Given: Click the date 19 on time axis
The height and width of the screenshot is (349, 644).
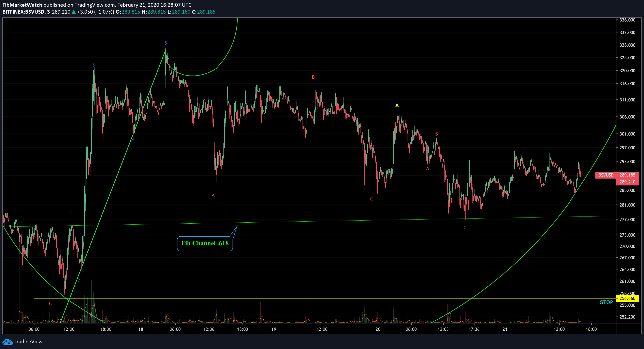Looking at the screenshot, I should pyautogui.click(x=274, y=329).
